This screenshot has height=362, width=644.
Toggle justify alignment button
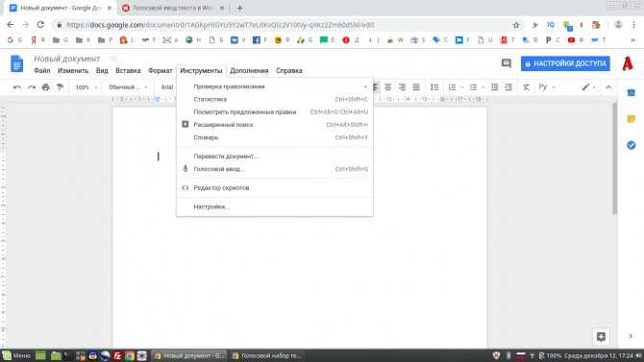pyautogui.click(x=416, y=87)
